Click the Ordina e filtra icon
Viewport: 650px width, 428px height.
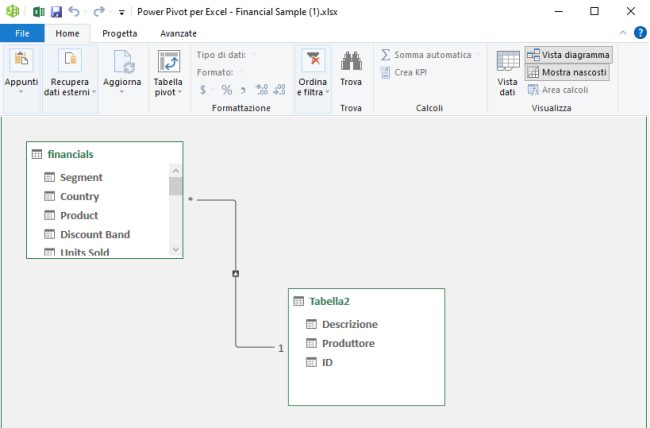[x=313, y=61]
